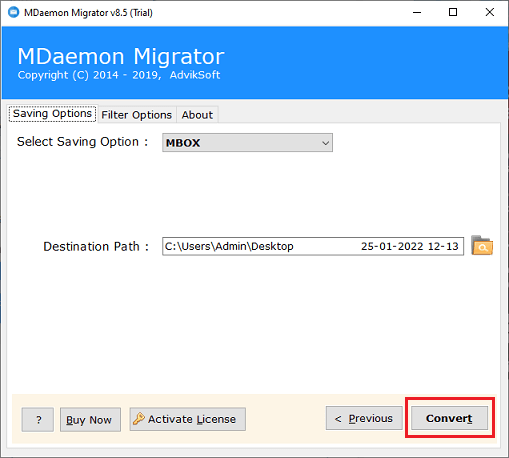Maximize the MDaemon Migrator window
Image resolution: width=509 pixels, height=458 pixels.
[x=453, y=13]
